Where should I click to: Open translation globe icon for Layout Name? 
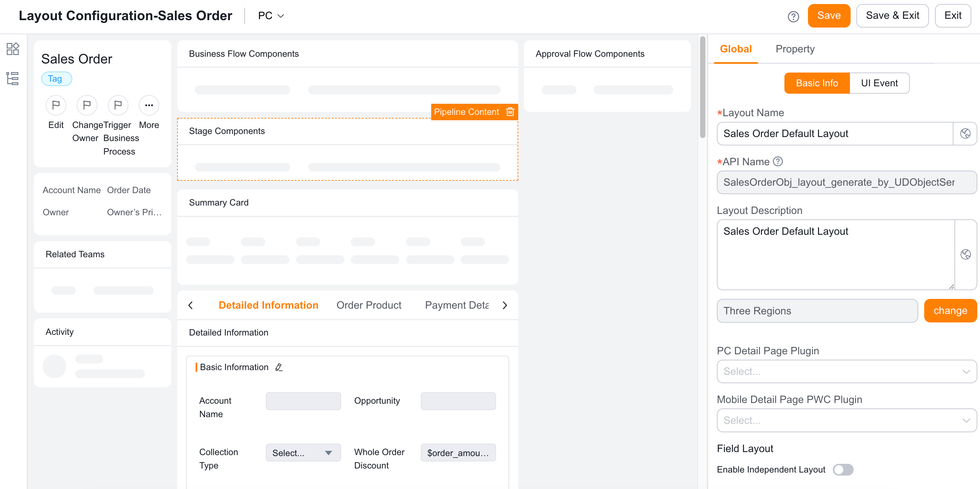click(x=965, y=133)
